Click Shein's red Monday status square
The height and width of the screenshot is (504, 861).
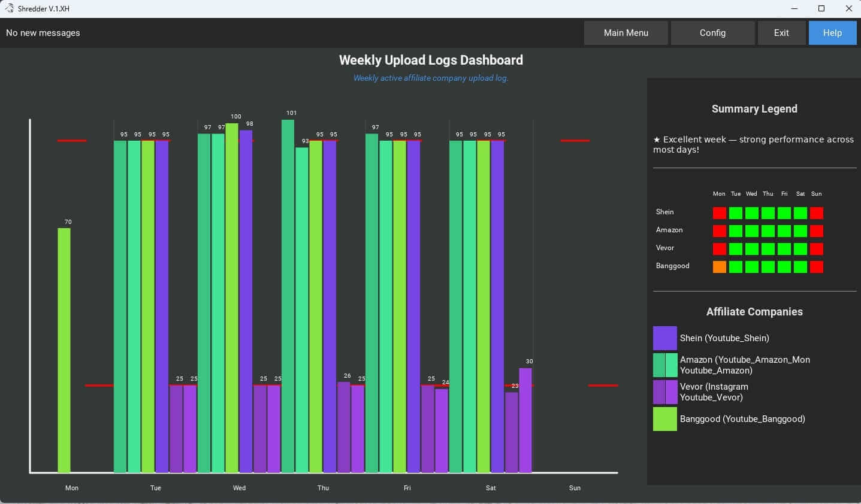(720, 213)
